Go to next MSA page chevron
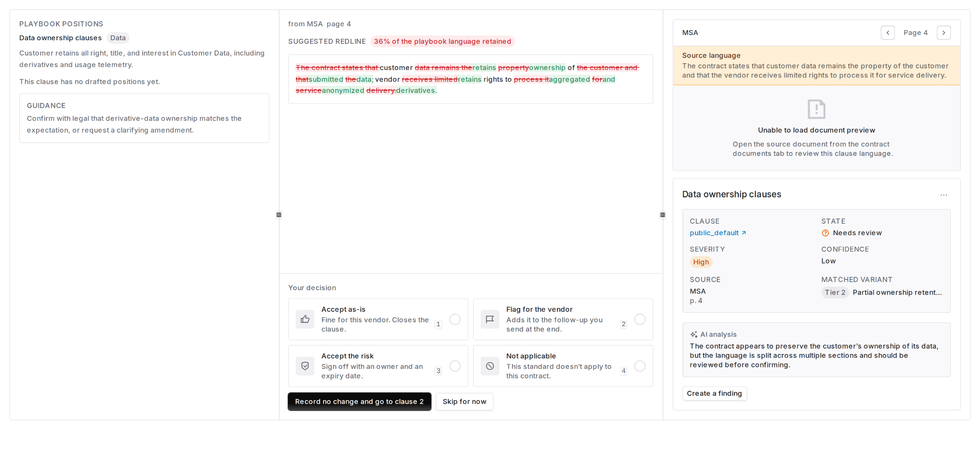The image size is (980, 467). click(944, 33)
